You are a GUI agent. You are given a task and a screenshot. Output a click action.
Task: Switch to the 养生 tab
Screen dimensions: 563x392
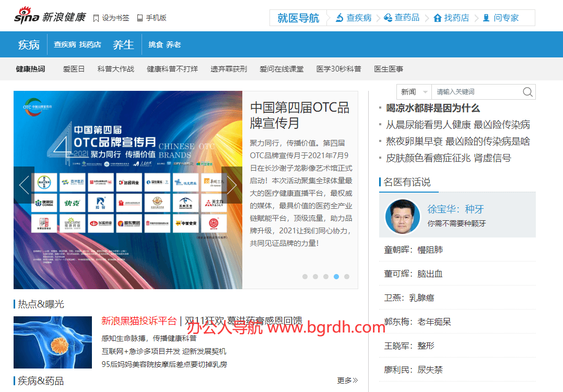[x=123, y=44]
